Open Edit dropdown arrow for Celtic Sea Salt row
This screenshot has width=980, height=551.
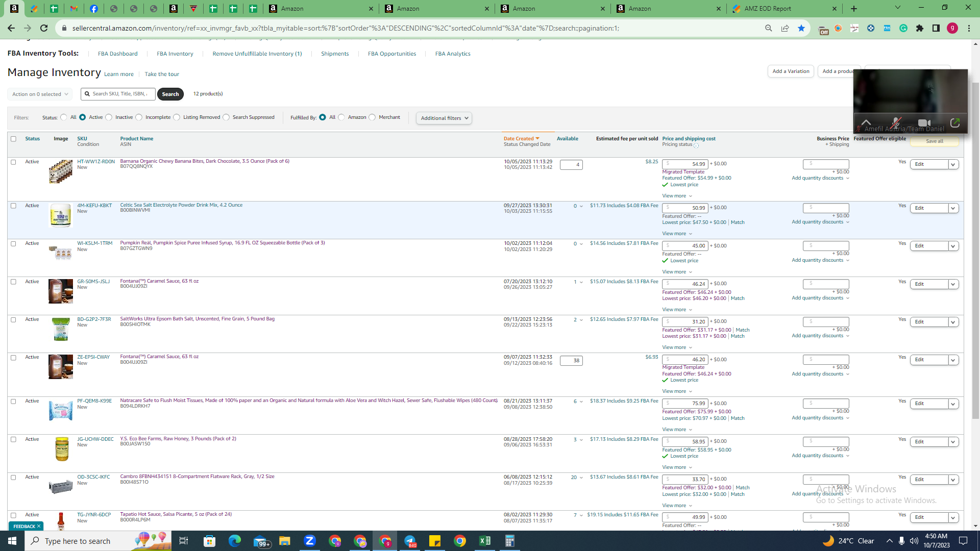[953, 208]
